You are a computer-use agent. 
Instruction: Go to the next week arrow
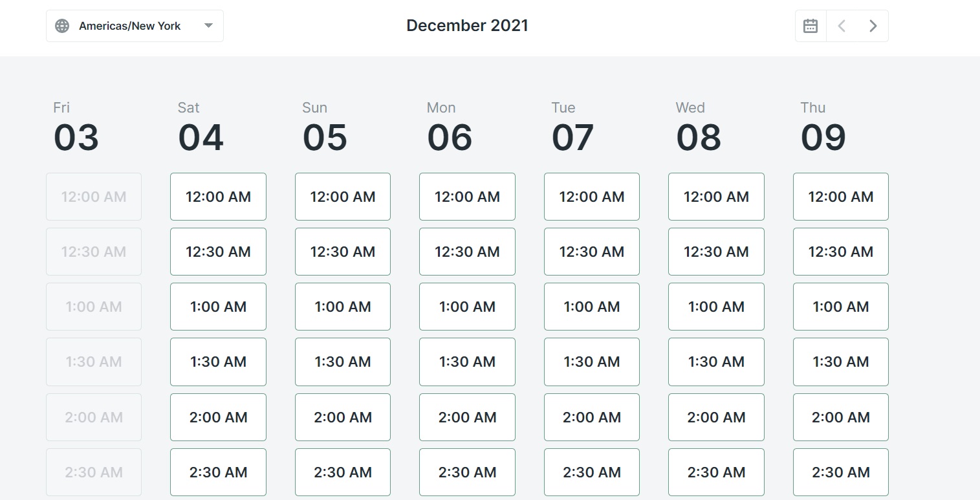tap(873, 26)
